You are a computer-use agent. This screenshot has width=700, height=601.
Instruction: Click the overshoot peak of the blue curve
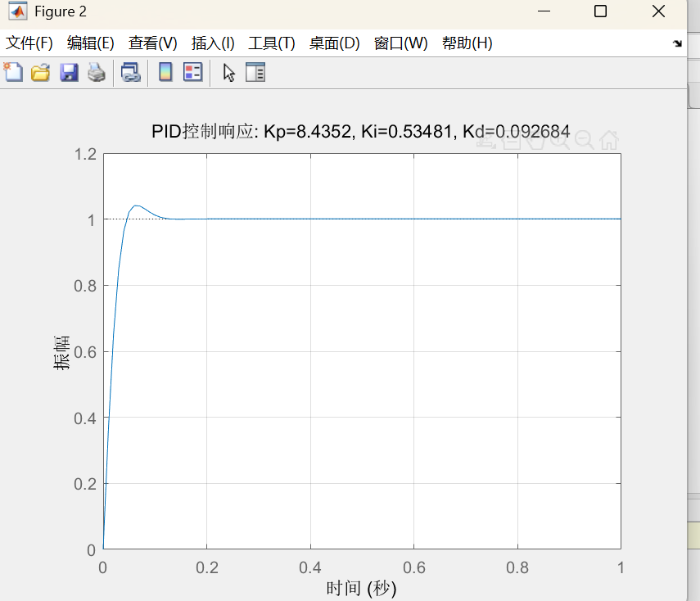(x=137, y=206)
